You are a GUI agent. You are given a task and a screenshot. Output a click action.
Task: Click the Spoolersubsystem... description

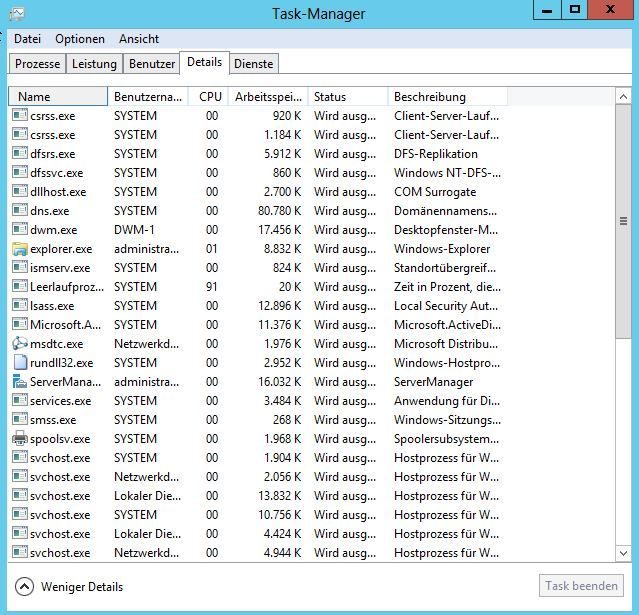pos(446,439)
